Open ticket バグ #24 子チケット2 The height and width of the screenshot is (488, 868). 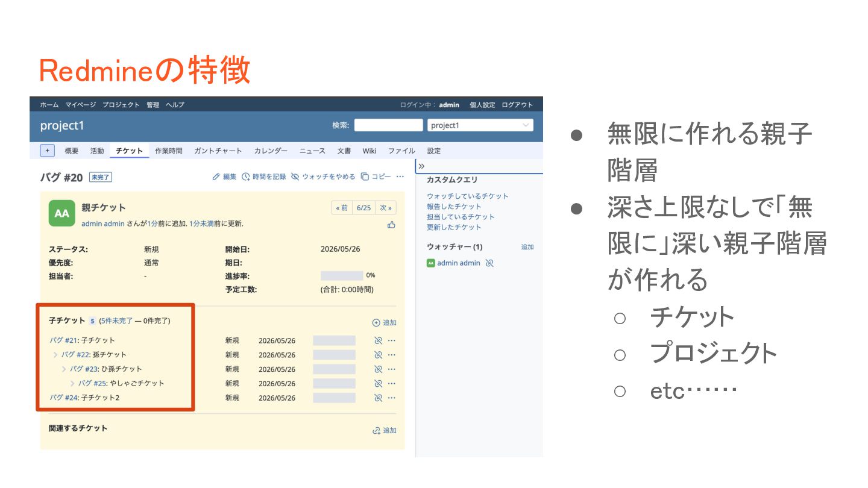coord(63,398)
